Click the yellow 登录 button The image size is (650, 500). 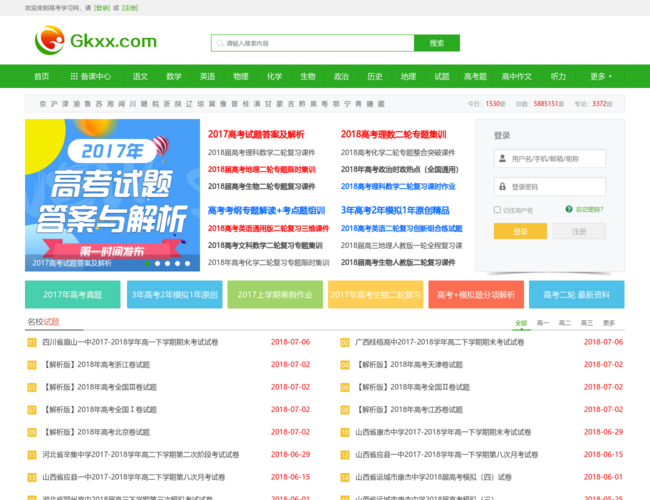point(520,231)
